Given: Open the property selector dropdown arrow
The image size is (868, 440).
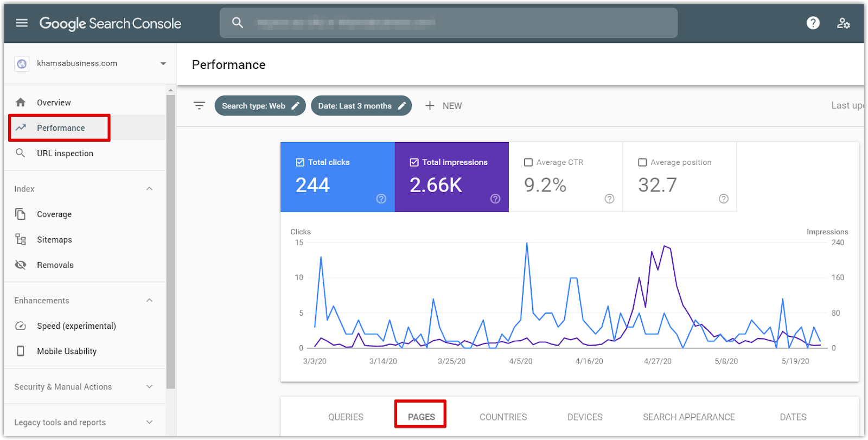Looking at the screenshot, I should click(163, 63).
